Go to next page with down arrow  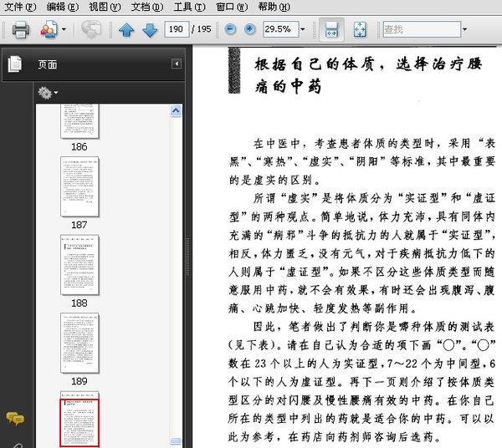click(150, 30)
